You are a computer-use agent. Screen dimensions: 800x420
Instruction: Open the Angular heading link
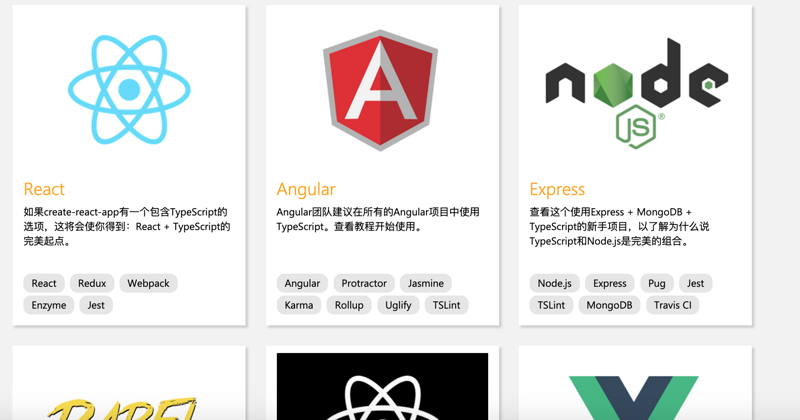click(x=306, y=189)
